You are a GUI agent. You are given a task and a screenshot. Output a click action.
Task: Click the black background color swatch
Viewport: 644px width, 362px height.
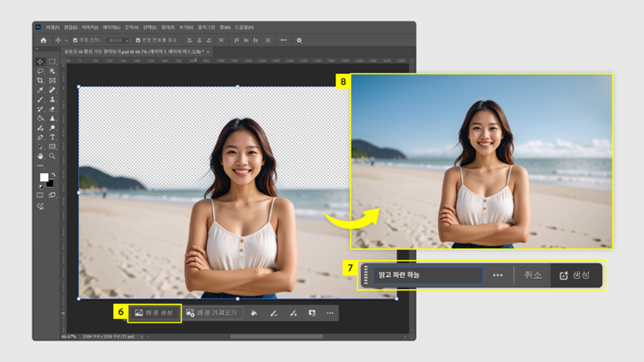pyautogui.click(x=51, y=184)
